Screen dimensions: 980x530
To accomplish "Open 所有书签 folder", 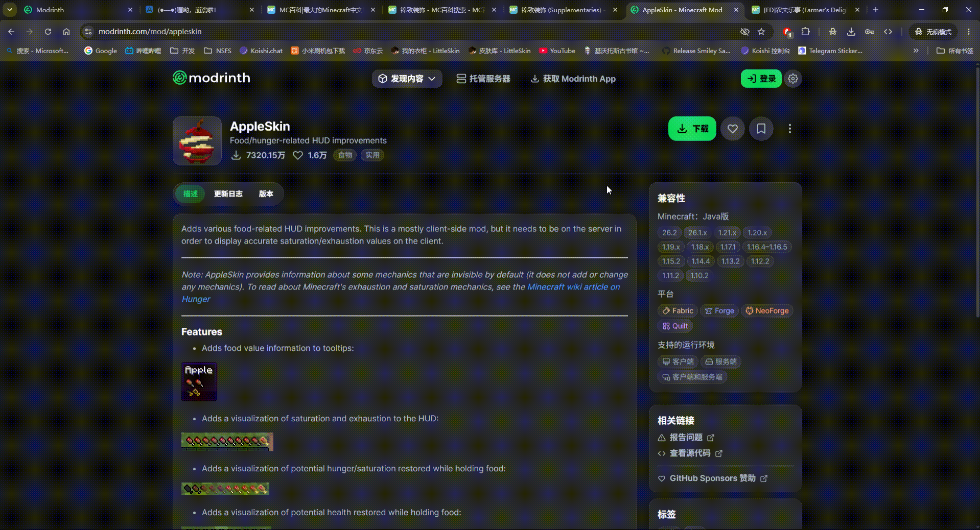I will (955, 51).
